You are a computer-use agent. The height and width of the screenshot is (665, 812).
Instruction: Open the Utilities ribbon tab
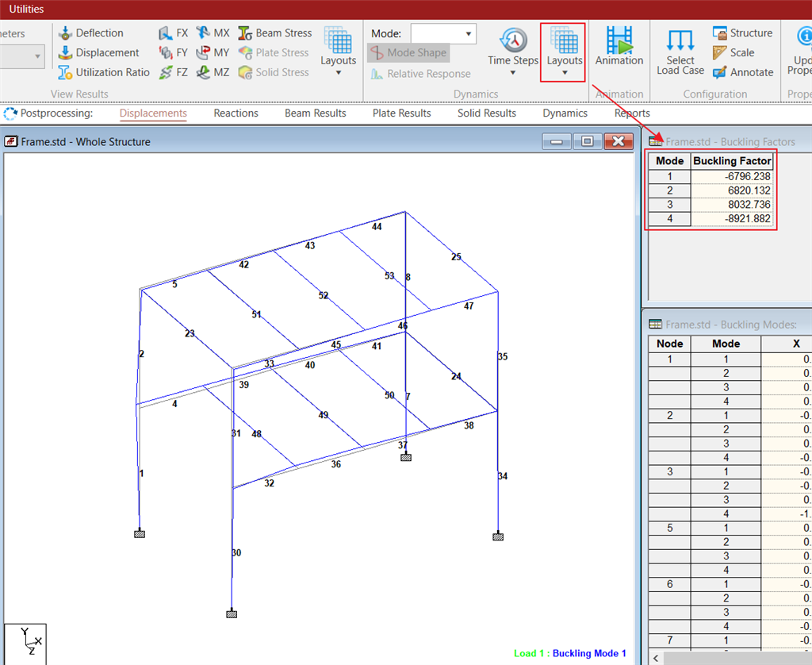tap(26, 10)
